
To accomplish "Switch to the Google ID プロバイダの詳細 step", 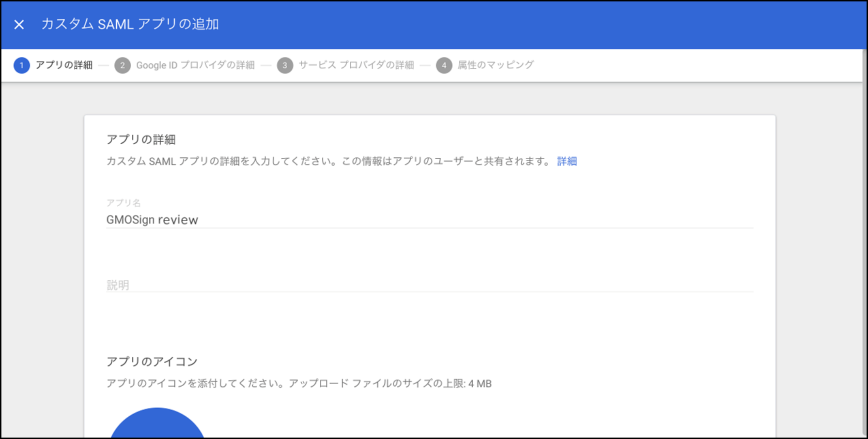I will point(193,65).
